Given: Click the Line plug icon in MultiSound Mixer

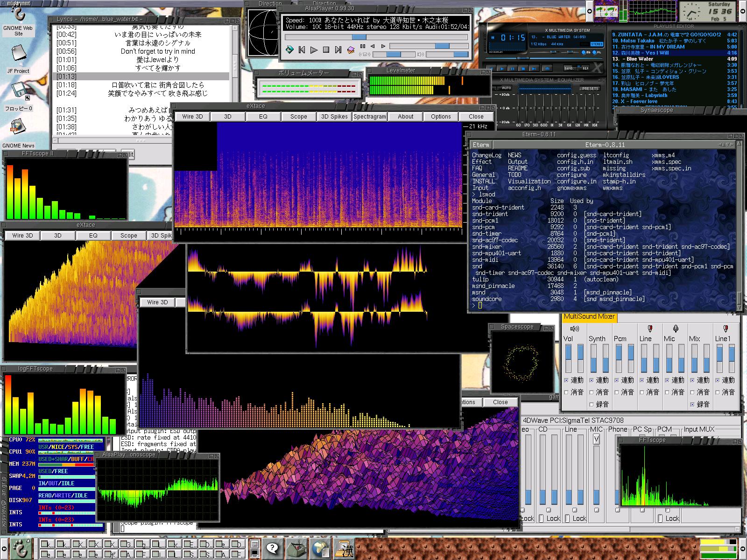Looking at the screenshot, I should 649,329.
